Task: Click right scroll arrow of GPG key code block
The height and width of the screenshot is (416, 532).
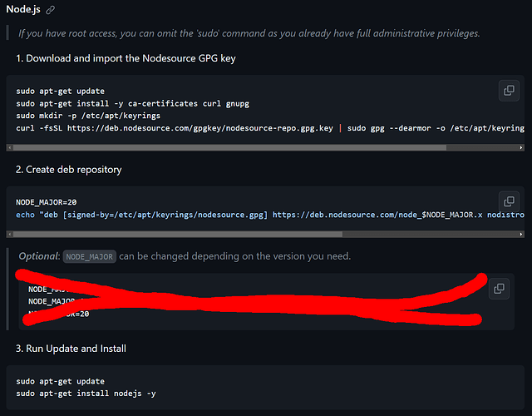Action: coord(521,148)
